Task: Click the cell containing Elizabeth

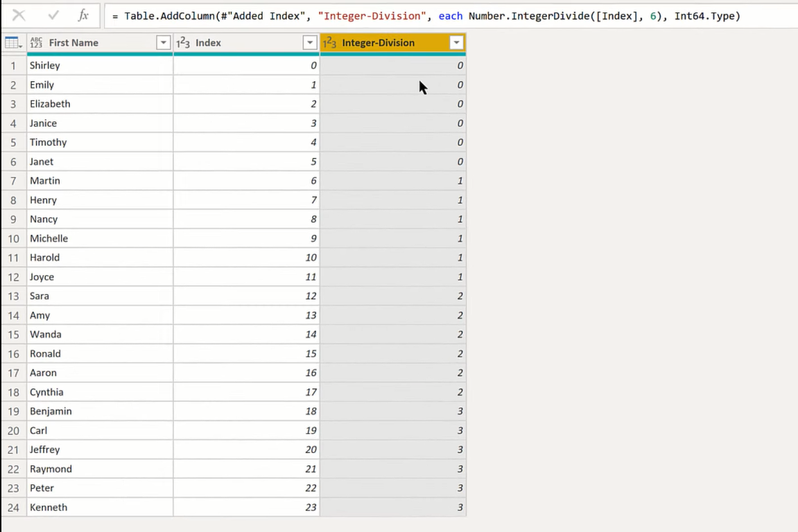Action: pos(101,104)
